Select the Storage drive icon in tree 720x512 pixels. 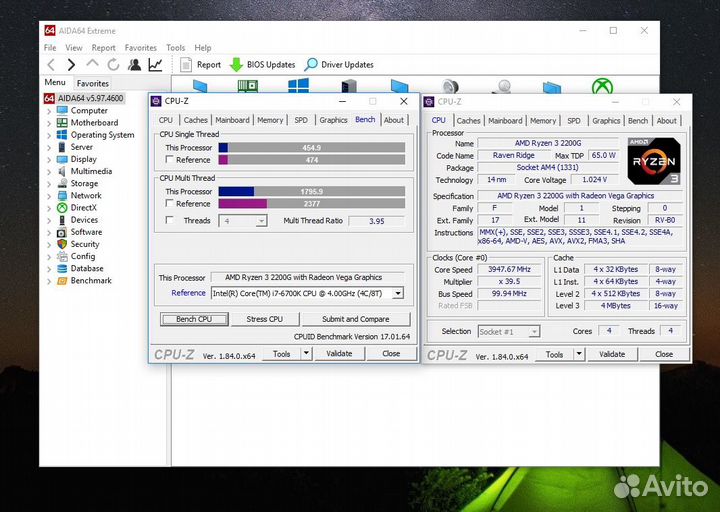pos(62,183)
